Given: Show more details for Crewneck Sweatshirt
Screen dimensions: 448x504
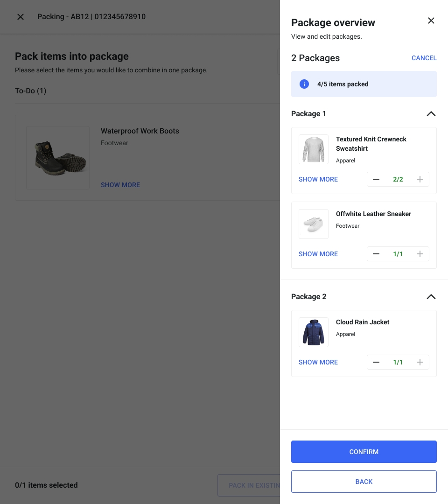Looking at the screenshot, I should [318, 179].
